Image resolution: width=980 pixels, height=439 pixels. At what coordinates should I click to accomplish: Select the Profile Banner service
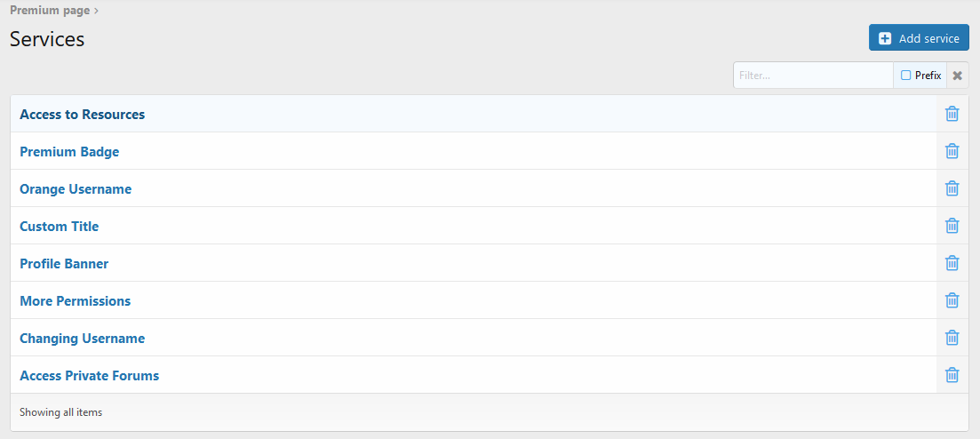pos(64,264)
